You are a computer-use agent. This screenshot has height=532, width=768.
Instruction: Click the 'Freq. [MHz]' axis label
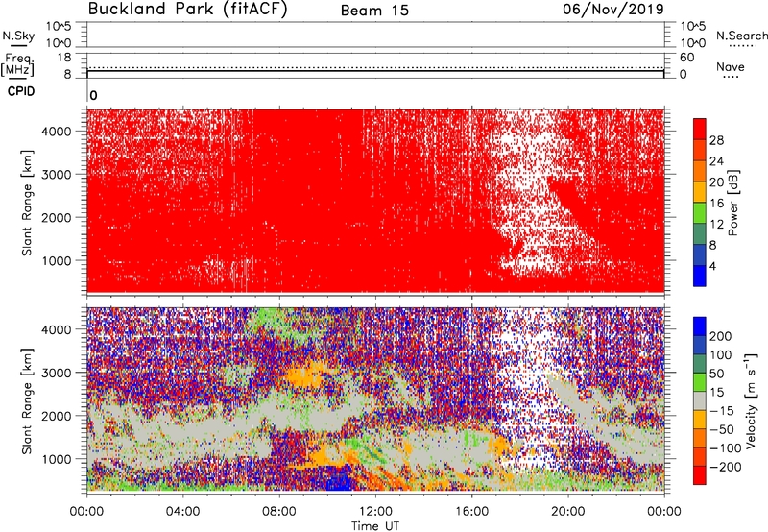(x=17, y=64)
